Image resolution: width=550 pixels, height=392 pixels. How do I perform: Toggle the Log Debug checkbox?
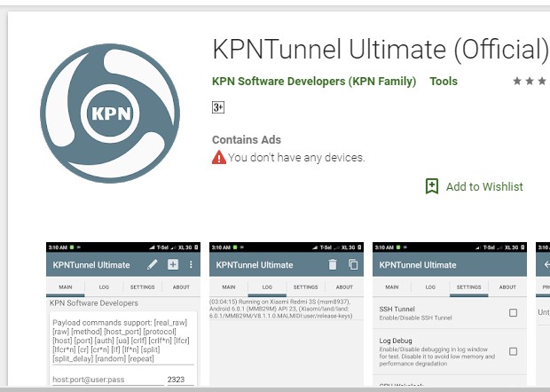point(513,351)
